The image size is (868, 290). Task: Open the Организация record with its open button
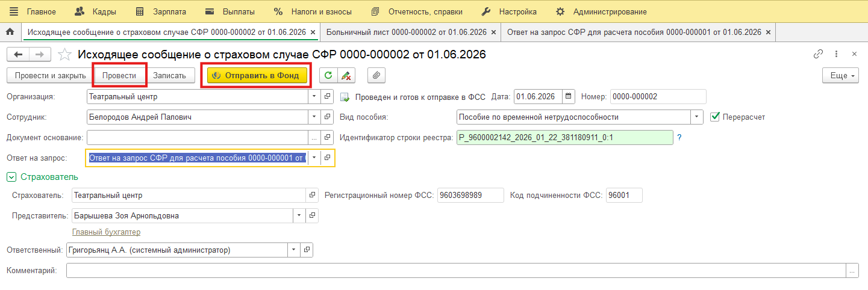[328, 96]
